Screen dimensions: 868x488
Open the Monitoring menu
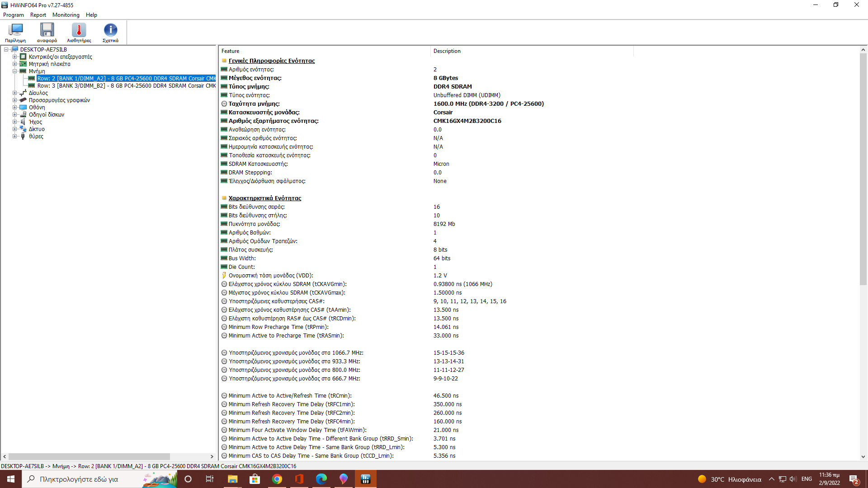click(66, 15)
